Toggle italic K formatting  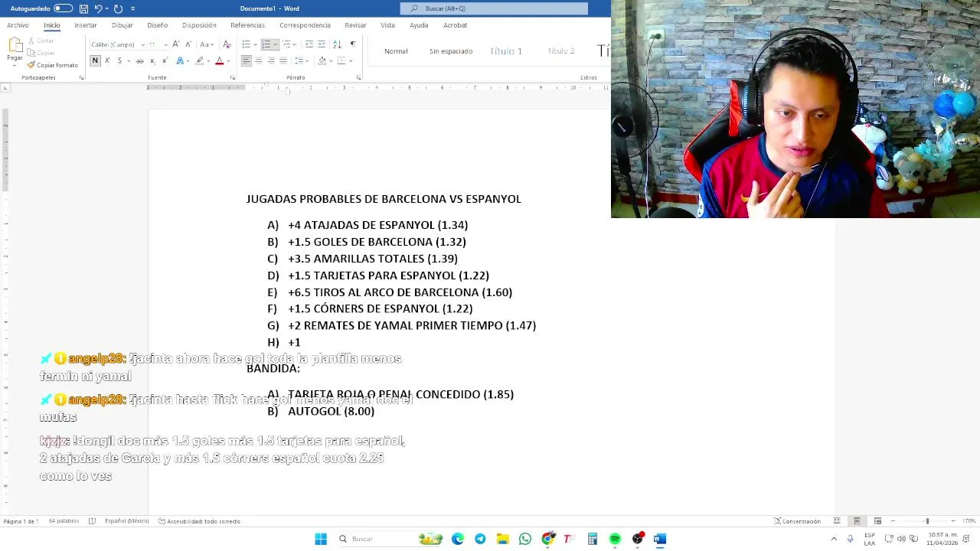(x=107, y=60)
